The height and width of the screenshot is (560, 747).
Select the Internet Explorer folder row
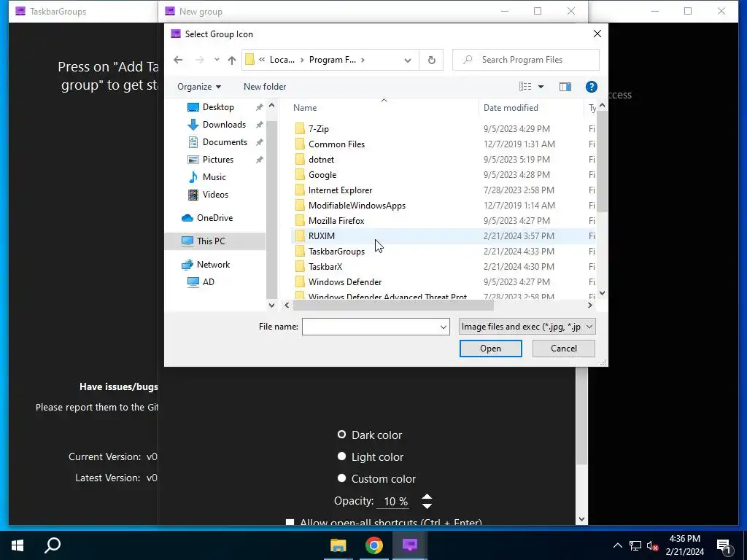(443, 190)
